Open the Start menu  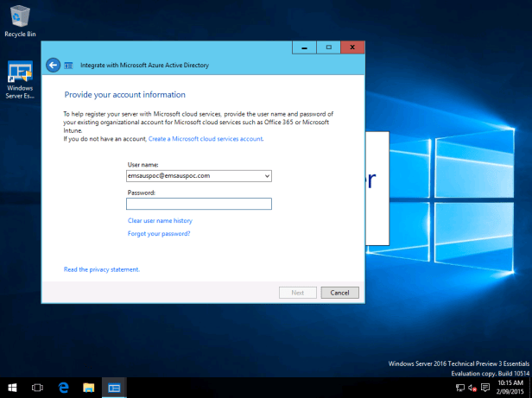point(12,388)
